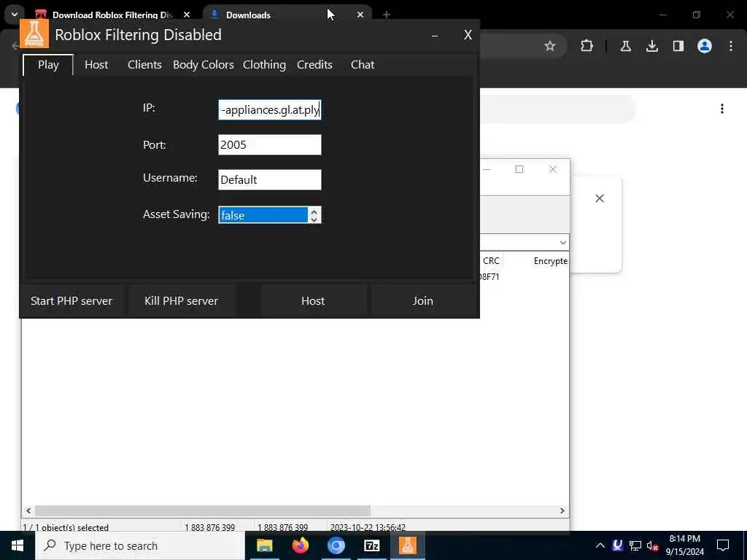Click the horizontal scrollbar left arrow
This screenshot has width=747, height=560.
28,510
